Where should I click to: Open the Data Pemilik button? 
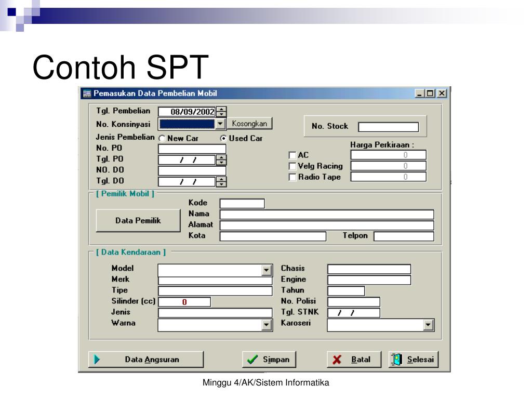pos(138,220)
